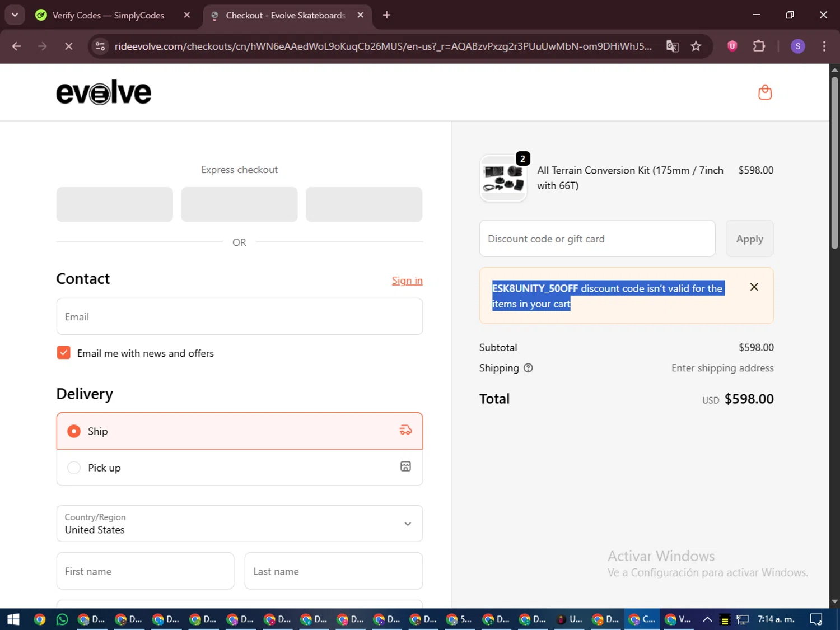
Task: Open the profile avatar S
Action: point(797,46)
